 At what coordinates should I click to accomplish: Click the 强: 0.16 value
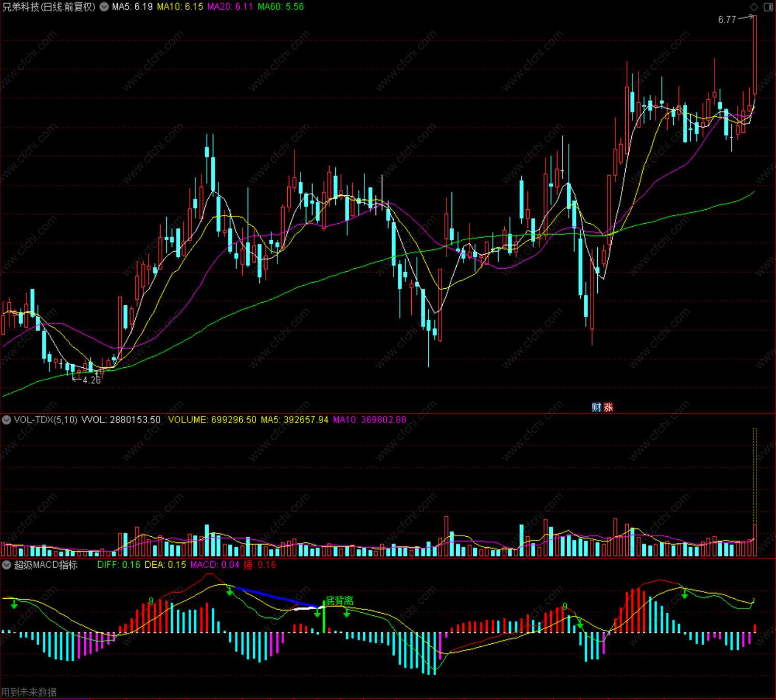(x=260, y=565)
